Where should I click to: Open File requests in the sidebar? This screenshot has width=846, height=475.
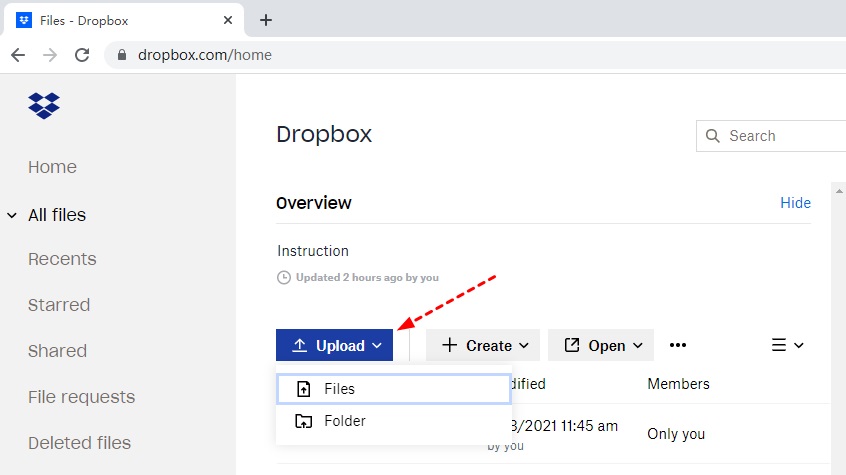point(81,397)
